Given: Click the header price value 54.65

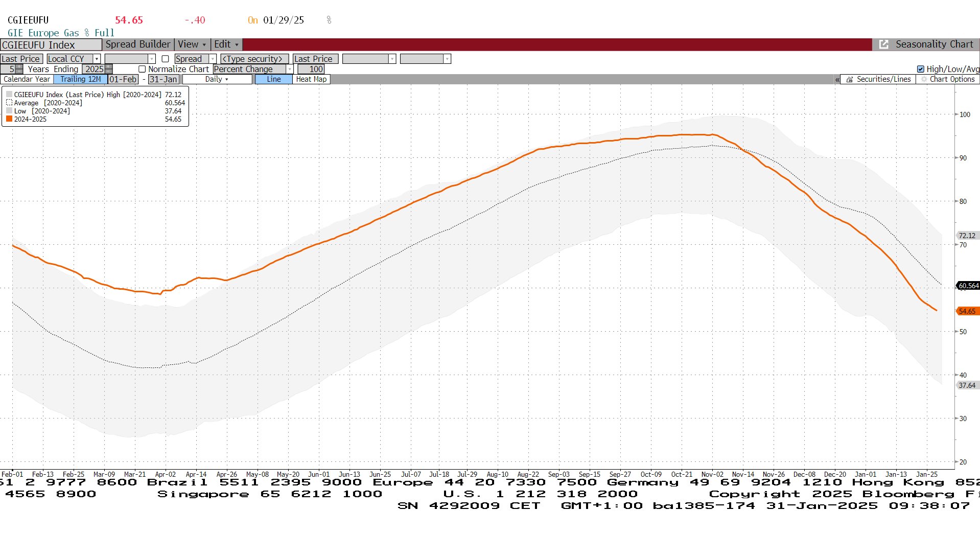Looking at the screenshot, I should tap(129, 20).
